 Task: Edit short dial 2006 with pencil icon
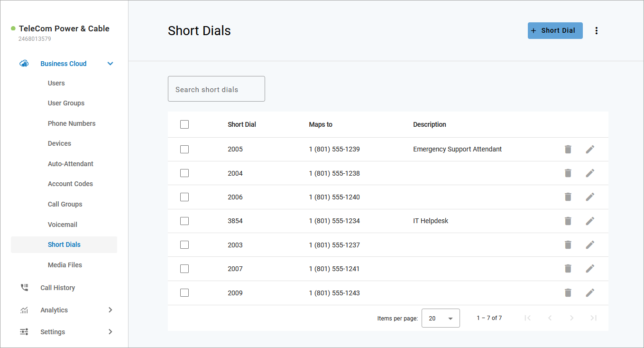(x=590, y=197)
